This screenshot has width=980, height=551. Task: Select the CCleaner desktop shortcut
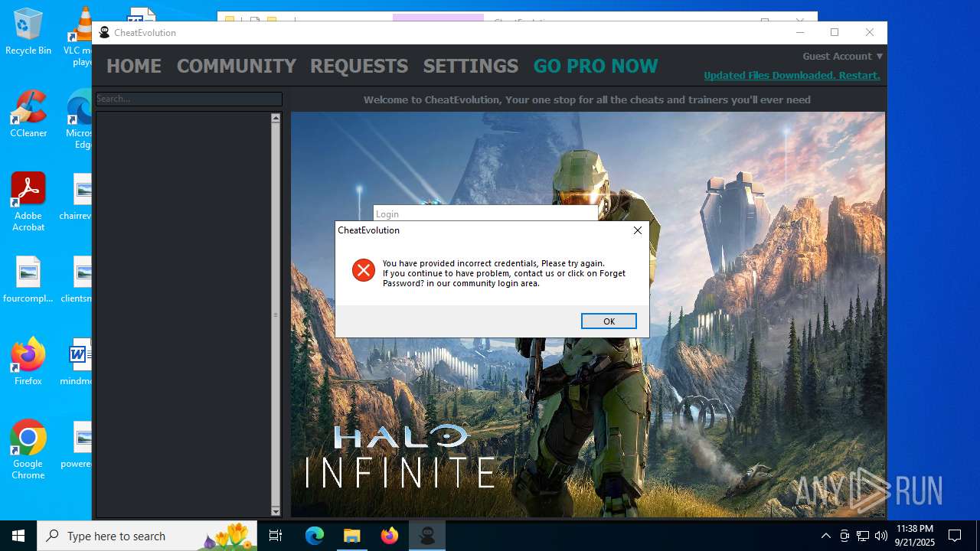coord(28,114)
